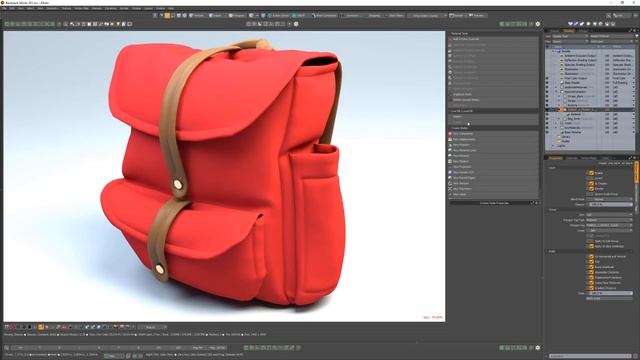Select the Library folder in shader tree
This screenshot has height=360, width=640.
tap(565, 137)
